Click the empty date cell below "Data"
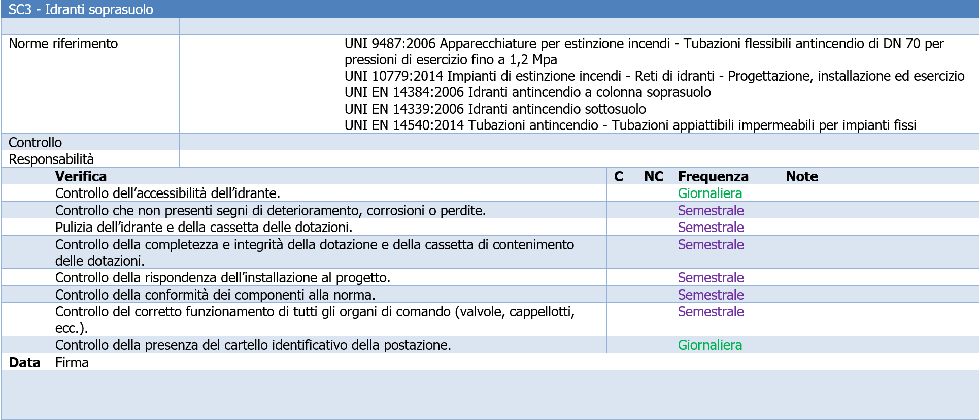This screenshot has height=420, width=980. 24,395
